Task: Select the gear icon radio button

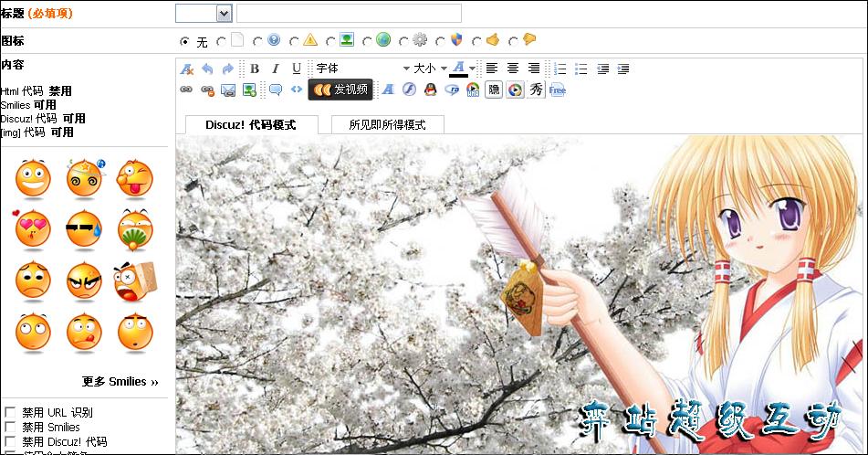Action: [403, 41]
